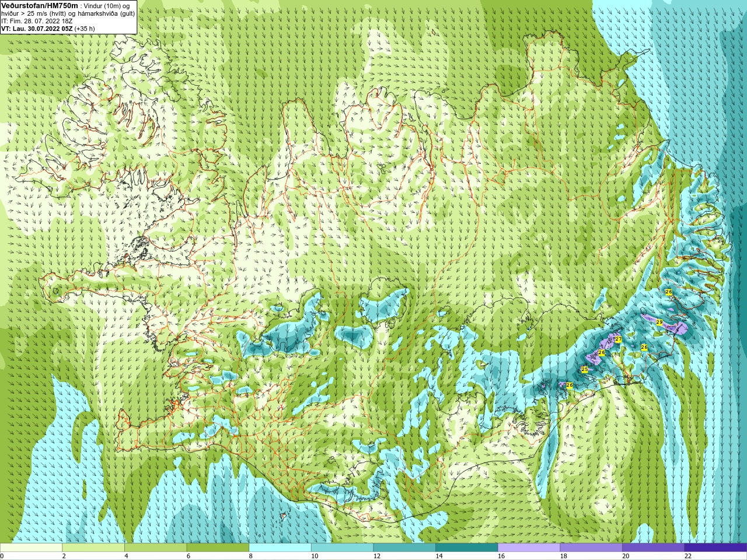Click the '20' label on the color scale
This screenshot has height=560, width=747.
pyautogui.click(x=626, y=556)
